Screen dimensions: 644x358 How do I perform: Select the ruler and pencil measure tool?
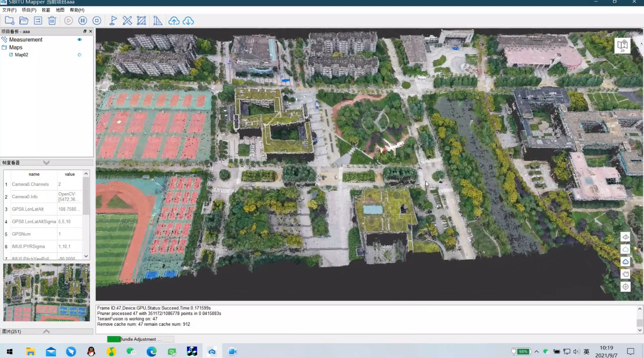tap(127, 21)
